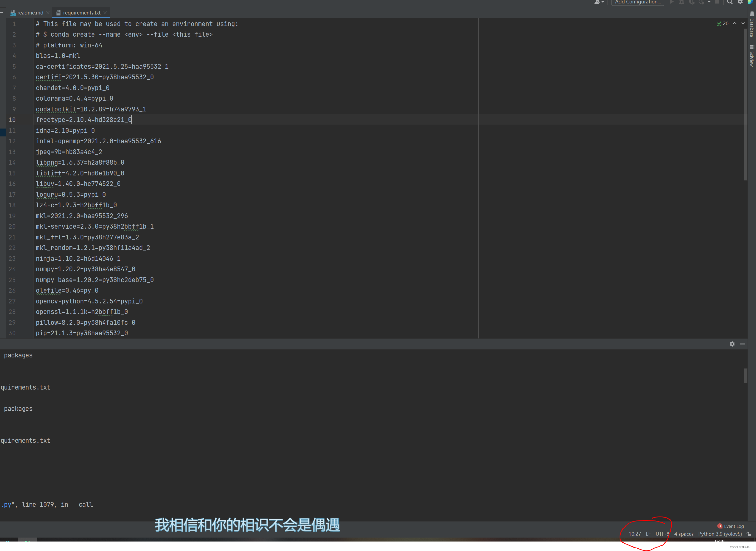Click the Add Configuration button
The image size is (756, 551).
coord(637,2)
